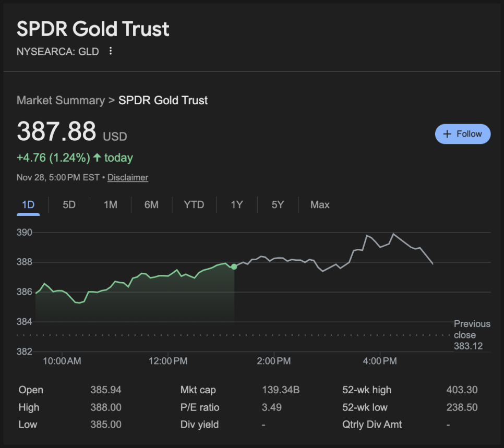The image size is (504, 448).
Task: Click the Market Summary breadcrumb link
Action: (x=61, y=100)
